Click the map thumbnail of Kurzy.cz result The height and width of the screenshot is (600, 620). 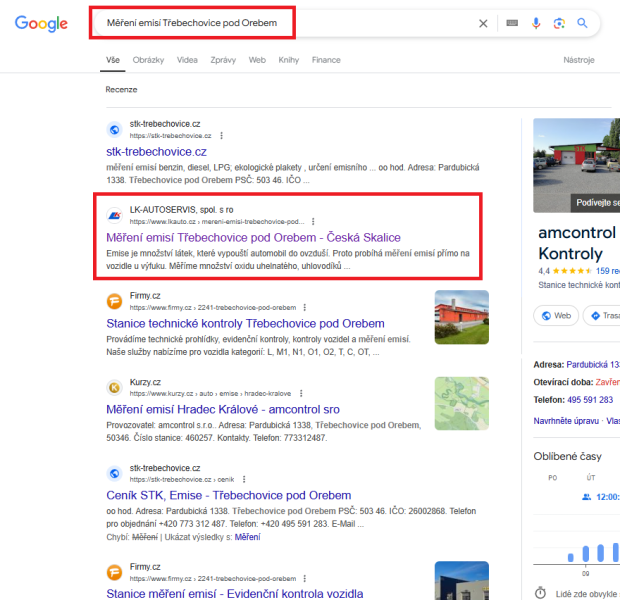click(x=461, y=403)
